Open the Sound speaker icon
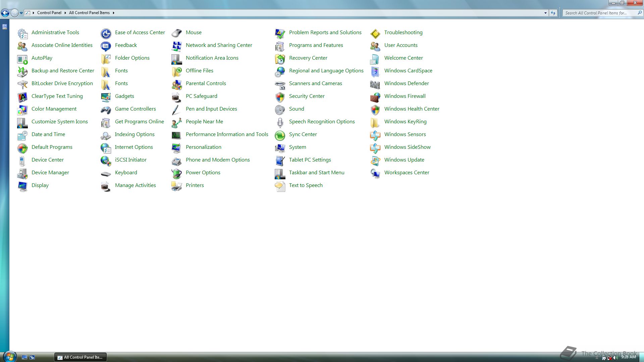Screen dimensions: 644x362 point(280,110)
